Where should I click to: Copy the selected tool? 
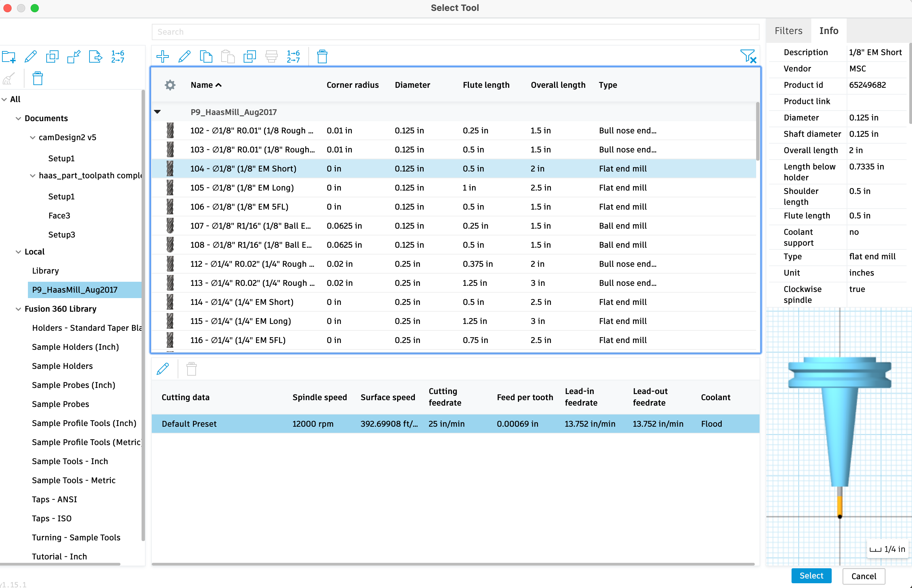(206, 56)
